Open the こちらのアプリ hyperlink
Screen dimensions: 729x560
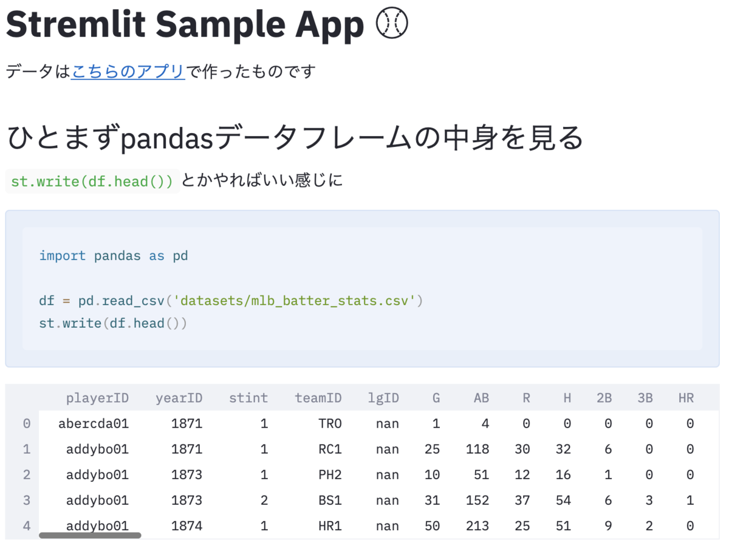coord(128,72)
